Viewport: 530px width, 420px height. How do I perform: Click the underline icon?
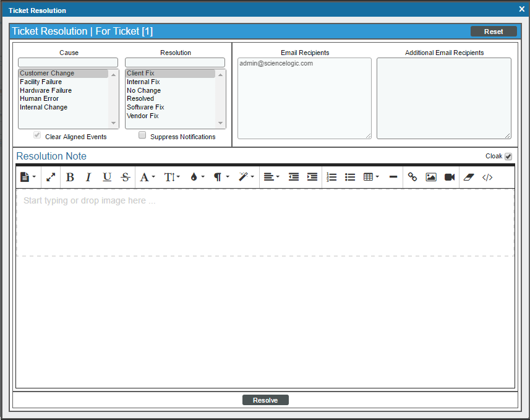107,177
